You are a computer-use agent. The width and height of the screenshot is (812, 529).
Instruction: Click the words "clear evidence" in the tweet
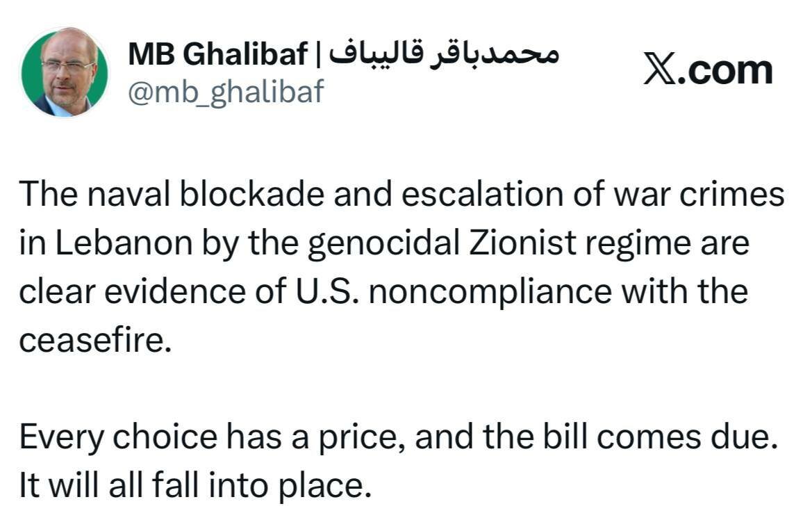[x=133, y=291]
